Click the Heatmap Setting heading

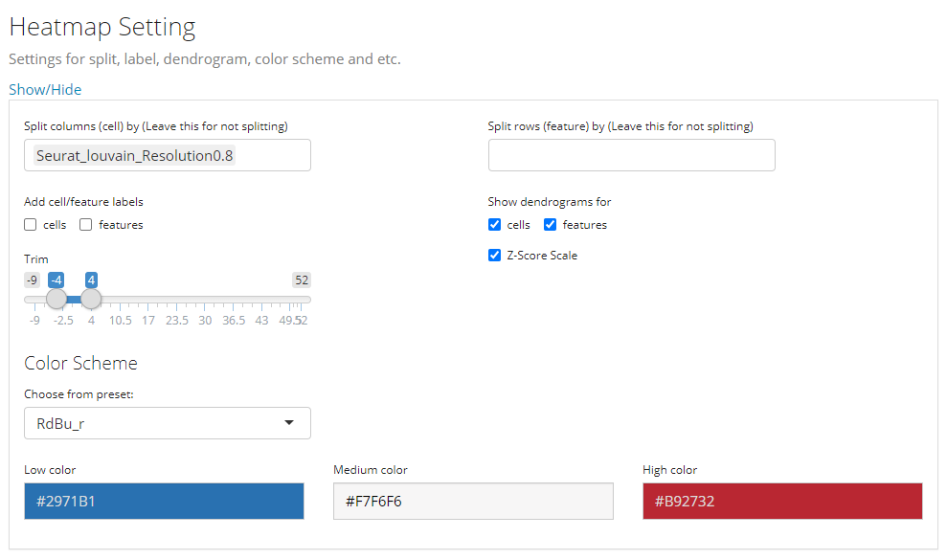tap(102, 27)
